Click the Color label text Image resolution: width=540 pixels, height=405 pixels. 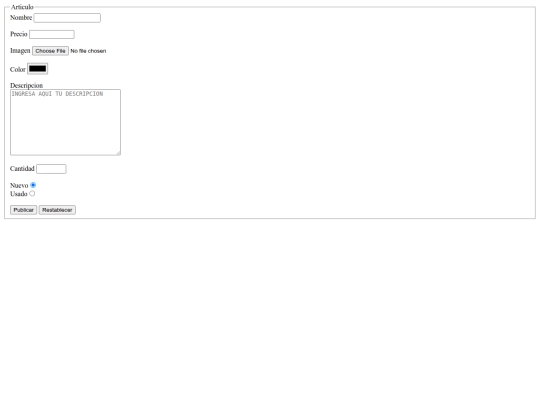point(18,70)
